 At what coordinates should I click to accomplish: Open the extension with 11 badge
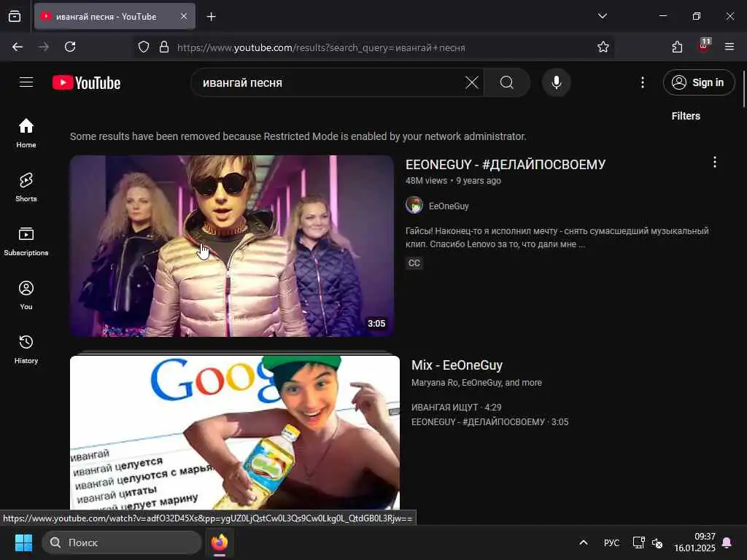[x=704, y=46]
